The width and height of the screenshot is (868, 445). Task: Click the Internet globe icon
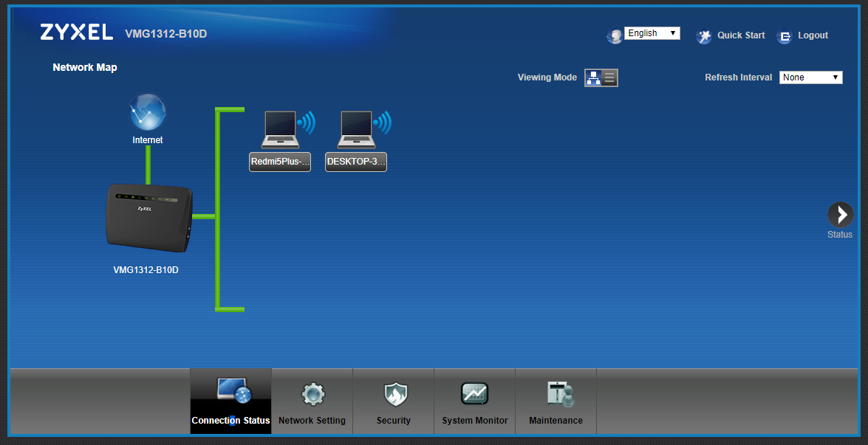(x=147, y=111)
